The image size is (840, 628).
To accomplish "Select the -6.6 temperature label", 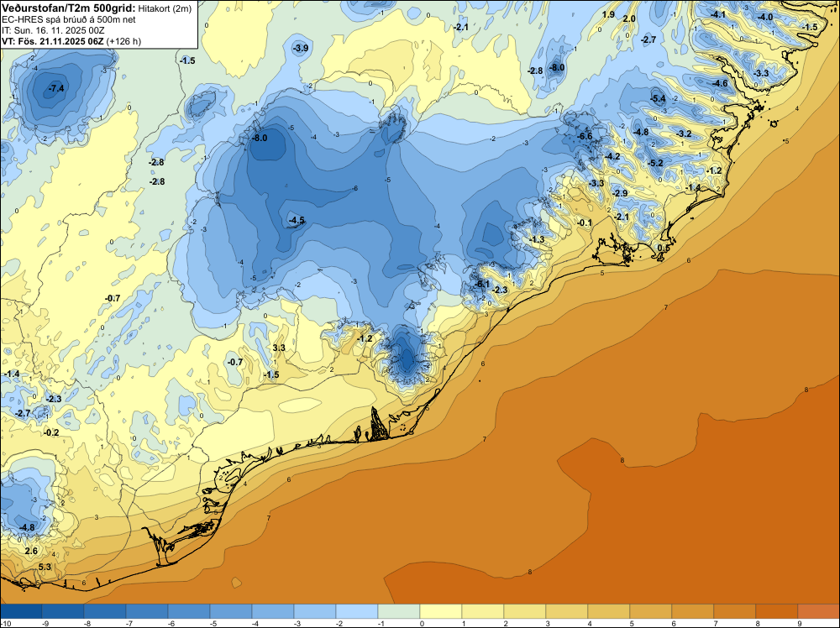I will point(585,136).
